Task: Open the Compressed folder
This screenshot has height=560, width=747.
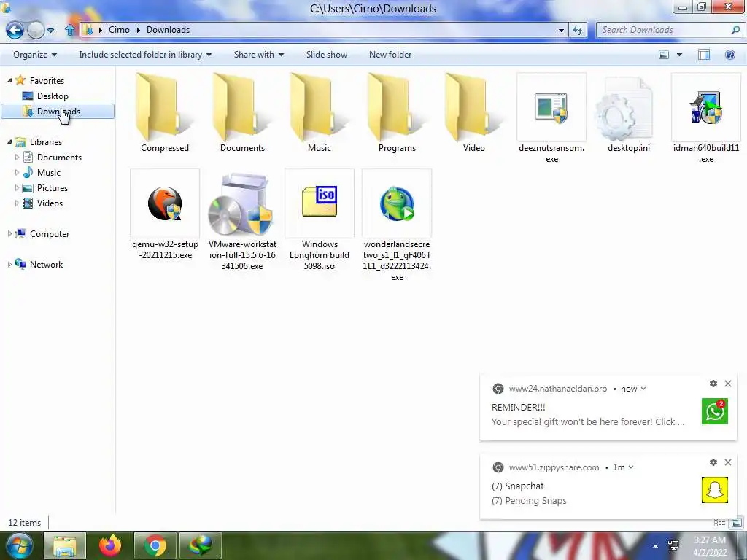Action: tap(164, 113)
